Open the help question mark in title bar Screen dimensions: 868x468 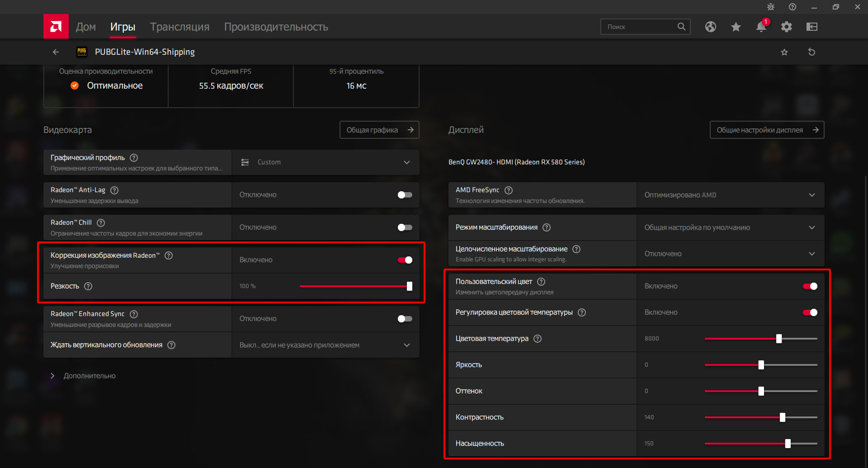coord(793,7)
